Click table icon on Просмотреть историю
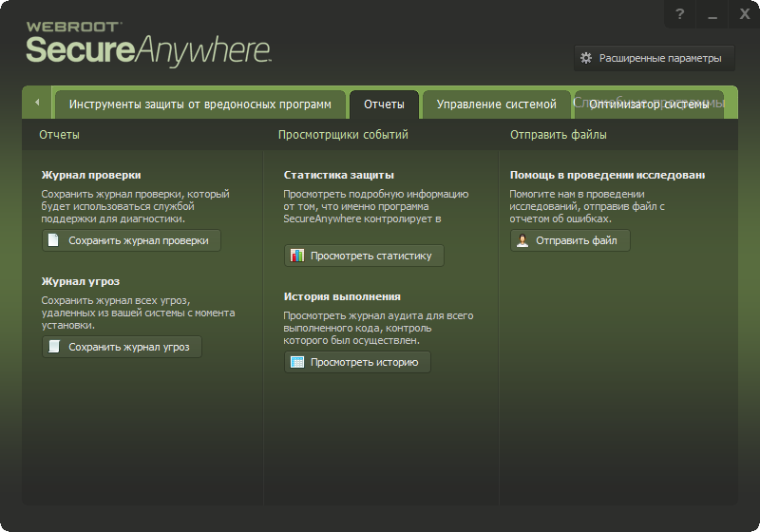Screen dimensions: 760x532 [297, 362]
